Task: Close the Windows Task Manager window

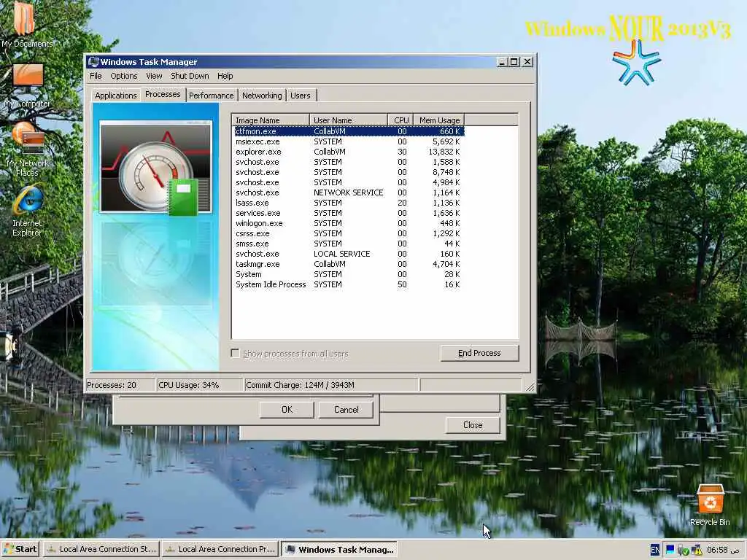Action: 527,62
